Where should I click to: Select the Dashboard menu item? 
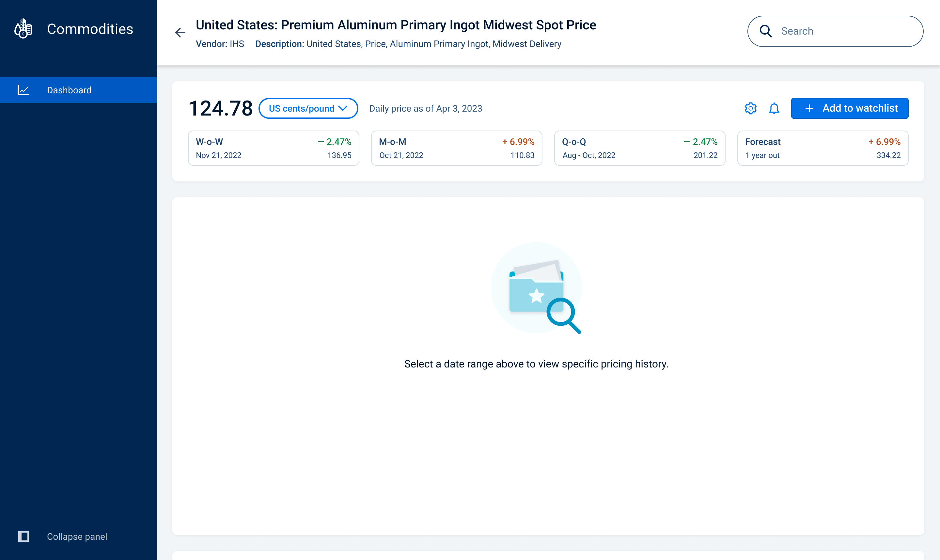69,90
